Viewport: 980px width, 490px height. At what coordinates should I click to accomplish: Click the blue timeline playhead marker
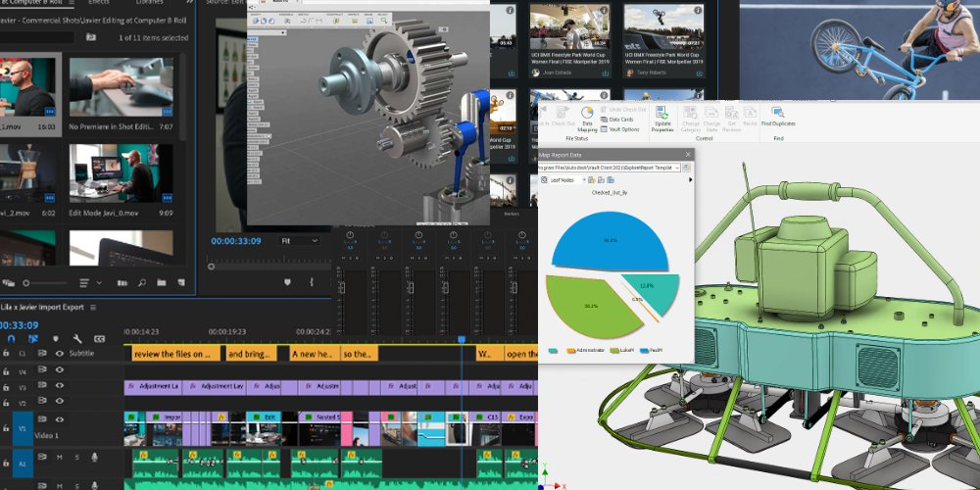(x=462, y=339)
